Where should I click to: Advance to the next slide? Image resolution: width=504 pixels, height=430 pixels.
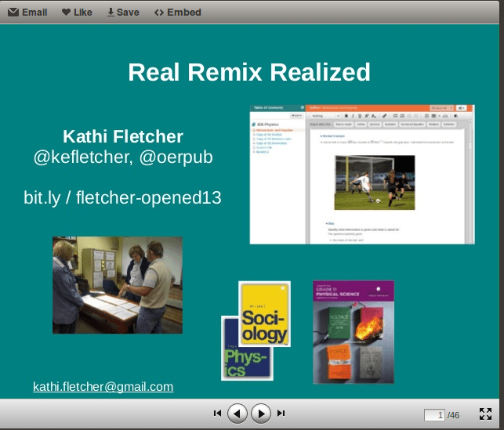261,414
